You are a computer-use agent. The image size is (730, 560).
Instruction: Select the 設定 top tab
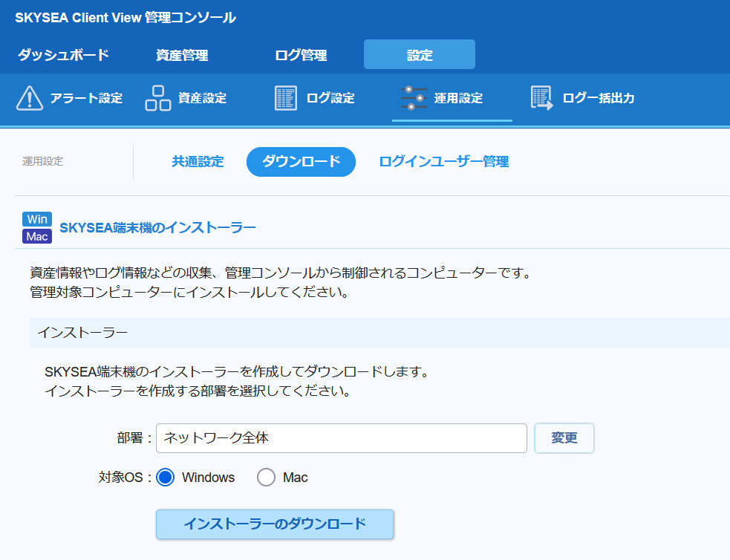420,54
